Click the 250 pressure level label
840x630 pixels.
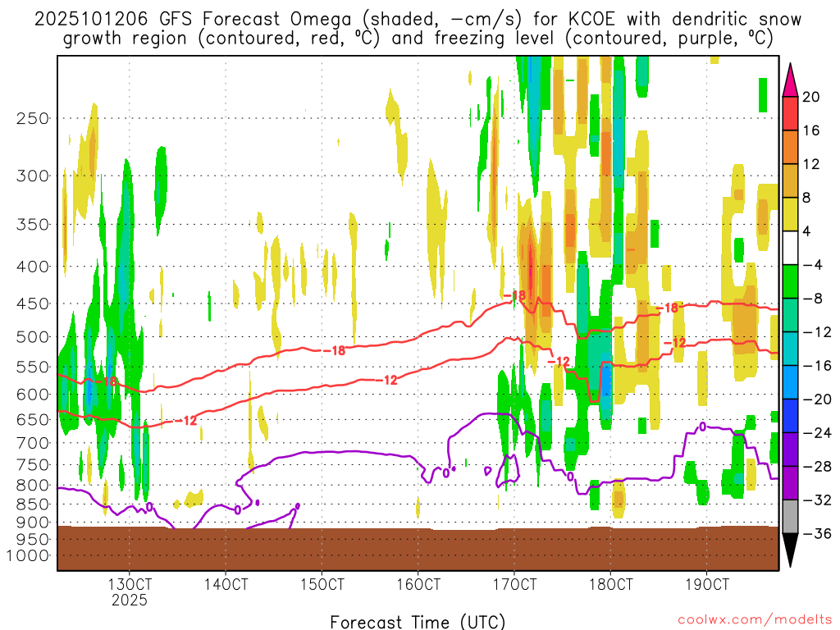[x=33, y=118]
